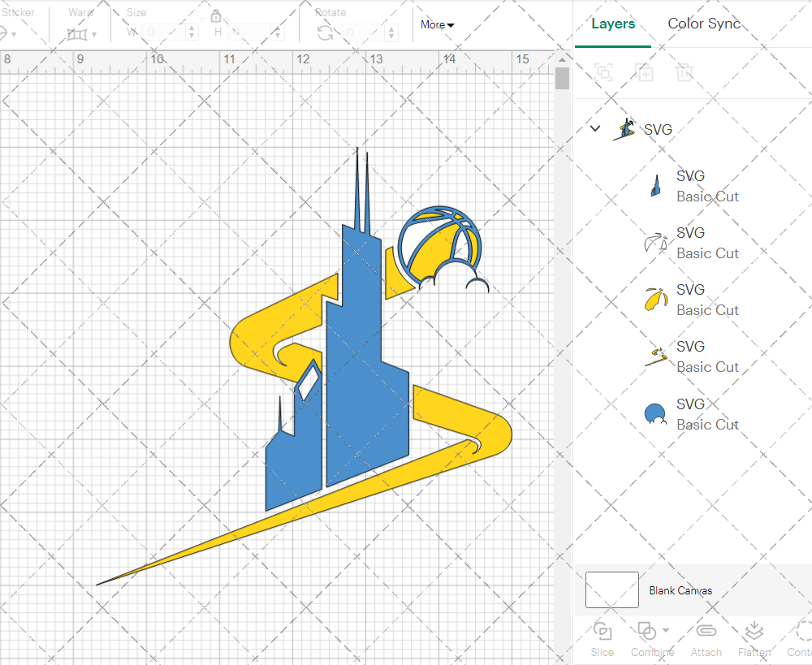
Task: Click the Group layers icon
Action: [603, 72]
